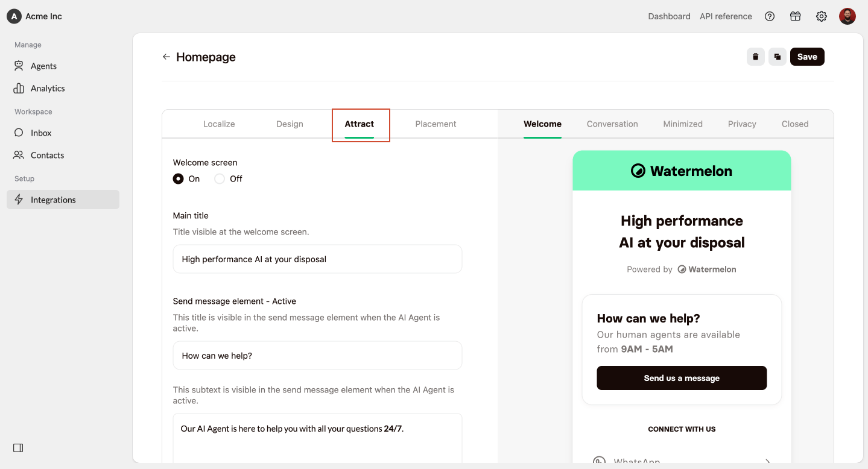Click the Powered by Watermelon link
The width and height of the screenshot is (868, 469).
(682, 269)
